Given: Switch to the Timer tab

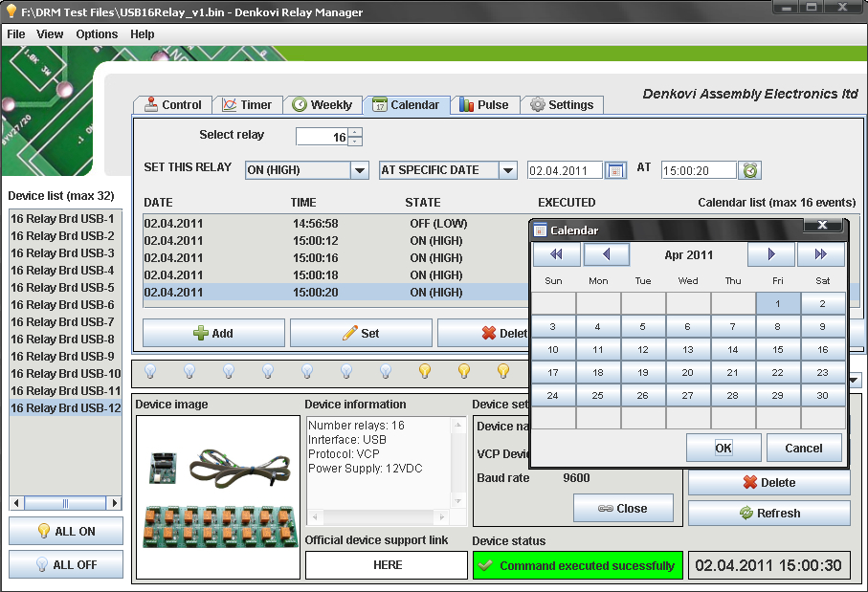Looking at the screenshot, I should point(248,104).
